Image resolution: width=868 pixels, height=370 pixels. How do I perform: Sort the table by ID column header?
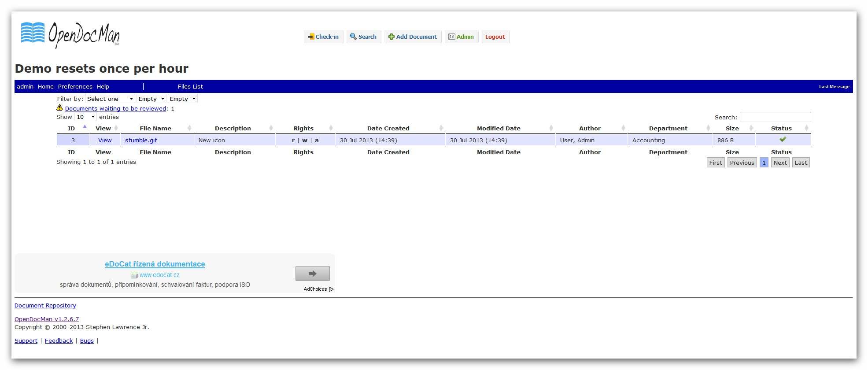pos(73,128)
